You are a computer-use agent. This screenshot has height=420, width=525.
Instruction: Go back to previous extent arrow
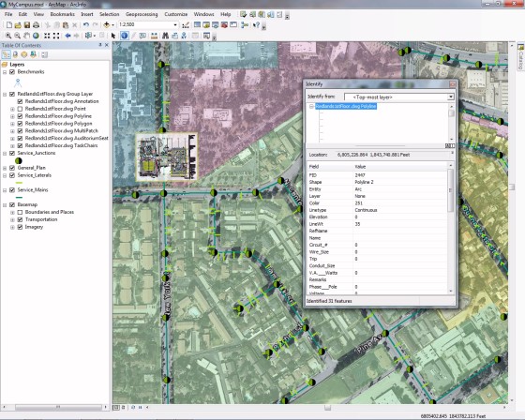(x=67, y=36)
